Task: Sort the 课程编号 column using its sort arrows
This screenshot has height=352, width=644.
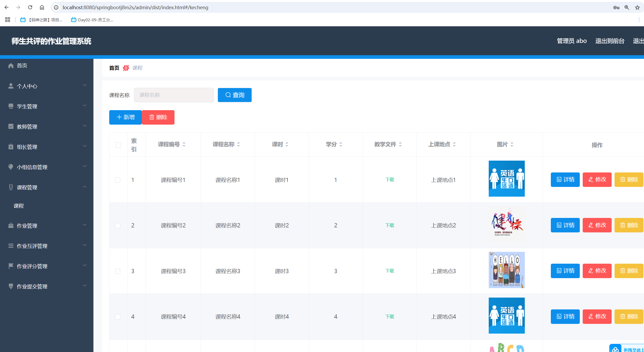Action: point(184,144)
